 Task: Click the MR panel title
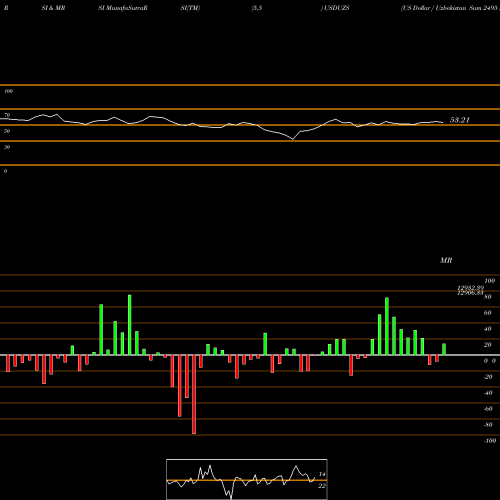pyautogui.click(x=446, y=260)
